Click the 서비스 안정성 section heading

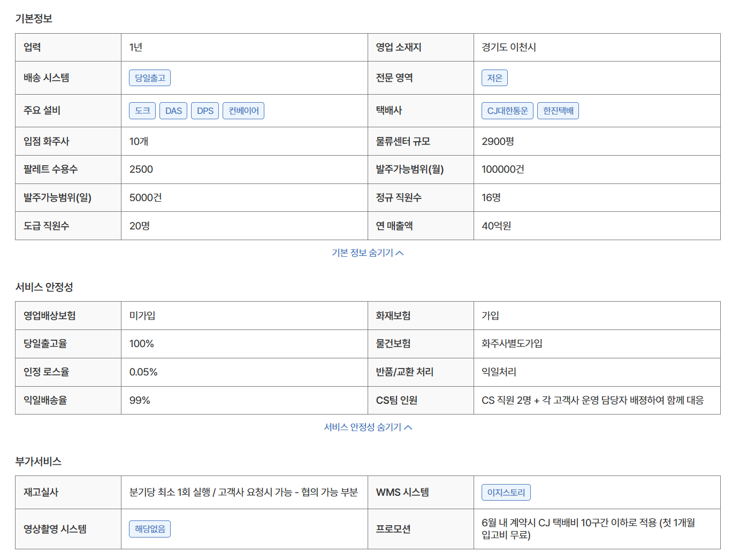click(x=44, y=287)
